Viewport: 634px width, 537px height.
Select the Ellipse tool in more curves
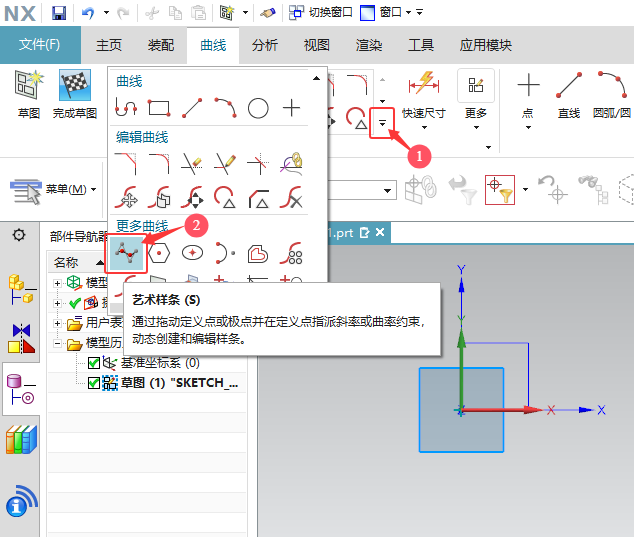pyautogui.click(x=192, y=254)
